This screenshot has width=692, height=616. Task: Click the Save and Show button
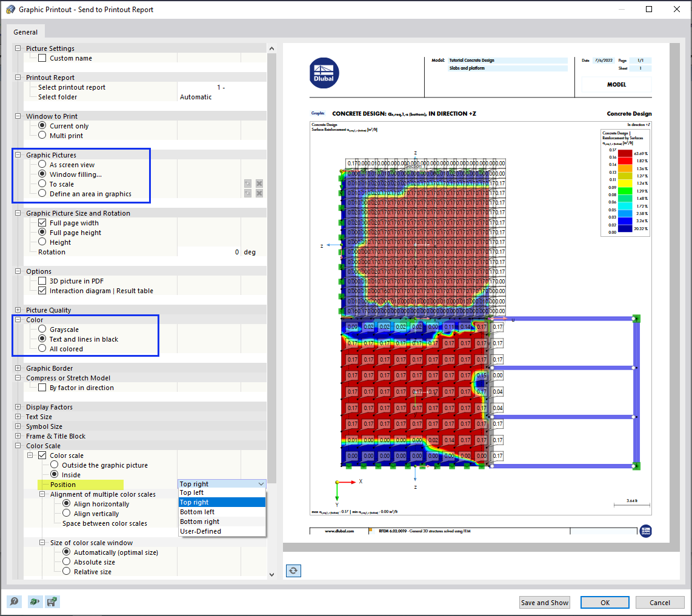coord(545,602)
